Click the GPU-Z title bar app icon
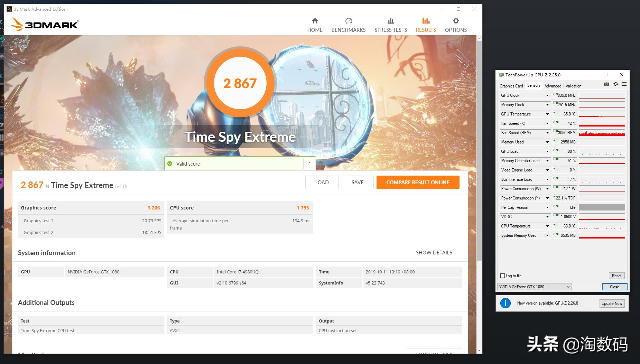Viewport: 640px width, 364px height. (501, 75)
